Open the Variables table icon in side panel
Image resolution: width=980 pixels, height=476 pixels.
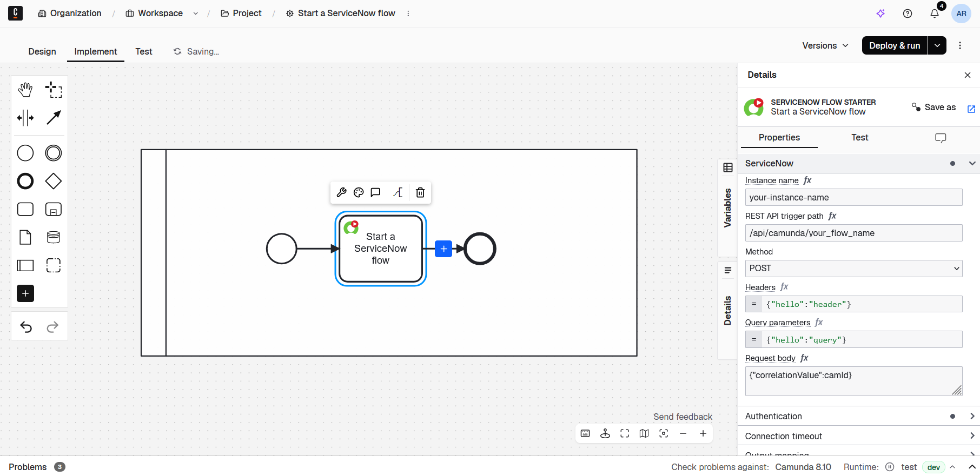(x=728, y=168)
